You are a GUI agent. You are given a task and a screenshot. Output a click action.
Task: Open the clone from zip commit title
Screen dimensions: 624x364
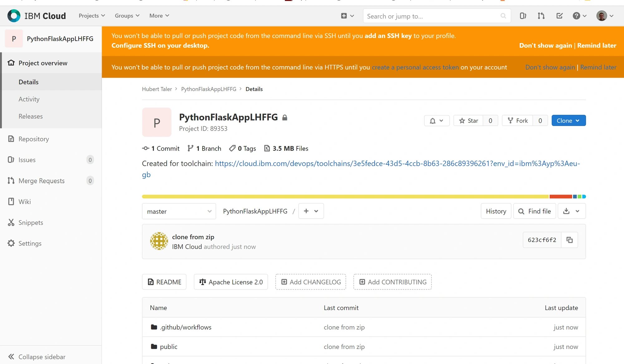coord(193,237)
